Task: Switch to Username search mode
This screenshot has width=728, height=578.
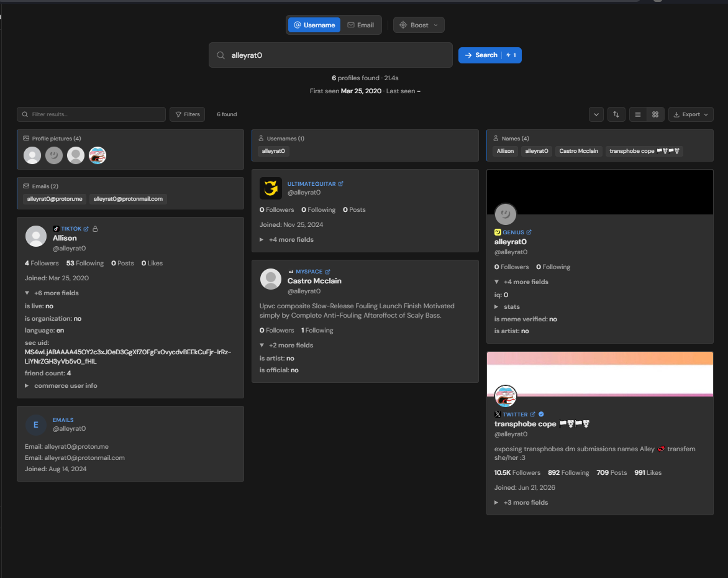Action: pos(314,25)
